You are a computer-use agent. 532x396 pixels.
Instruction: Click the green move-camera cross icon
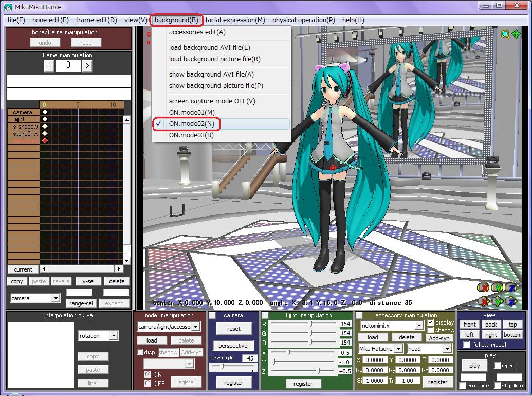pos(516,34)
